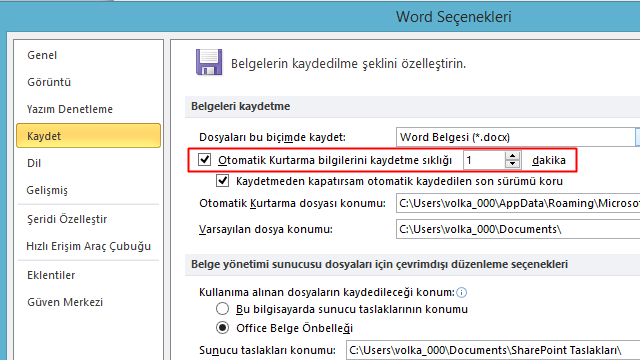Click Otomatik Kurtarma dosyası konumu field
The image size is (640, 360).
(x=518, y=203)
